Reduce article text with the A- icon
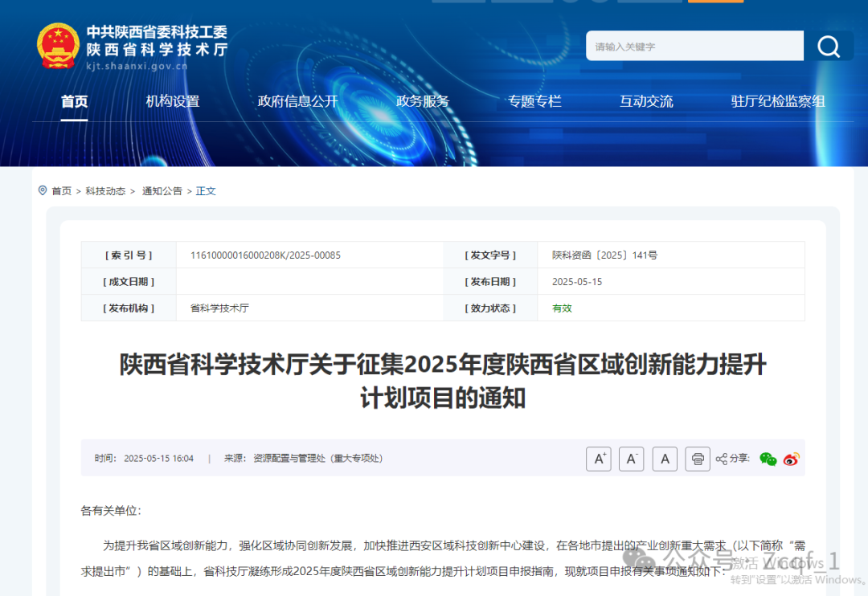 pyautogui.click(x=631, y=459)
